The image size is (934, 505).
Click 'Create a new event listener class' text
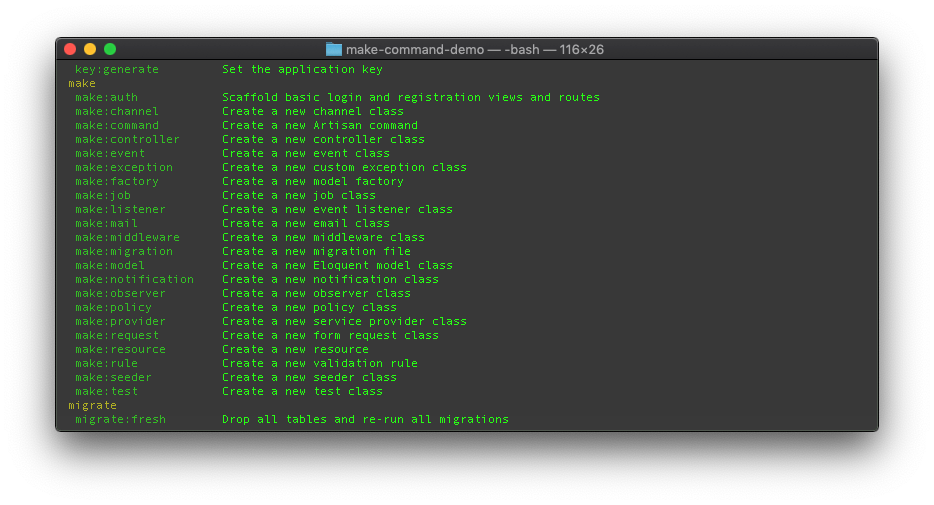(338, 209)
